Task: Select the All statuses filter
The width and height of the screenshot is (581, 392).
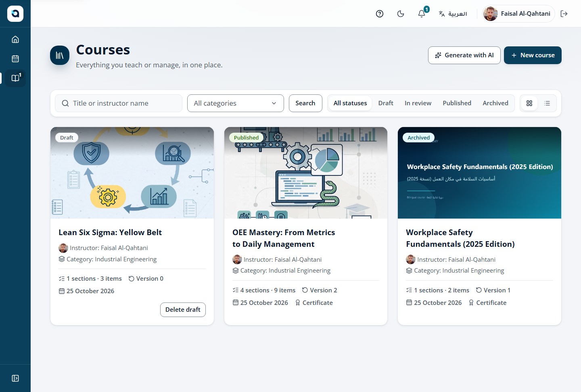Action: pyautogui.click(x=350, y=103)
